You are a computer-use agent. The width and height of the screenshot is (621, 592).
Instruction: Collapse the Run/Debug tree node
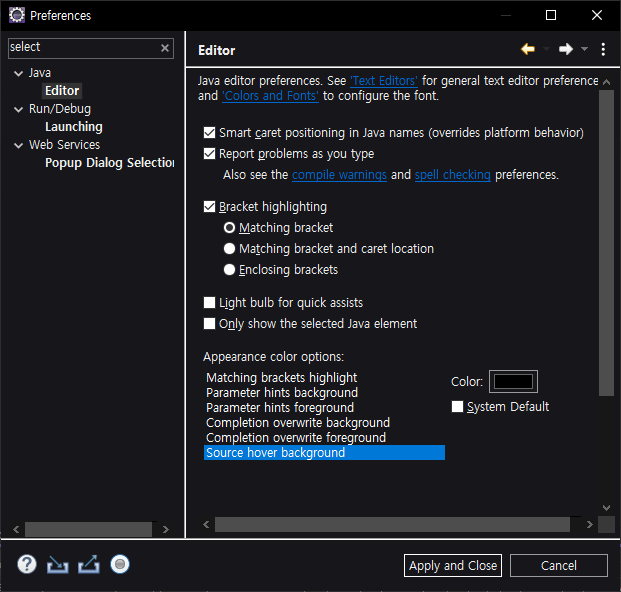point(18,109)
